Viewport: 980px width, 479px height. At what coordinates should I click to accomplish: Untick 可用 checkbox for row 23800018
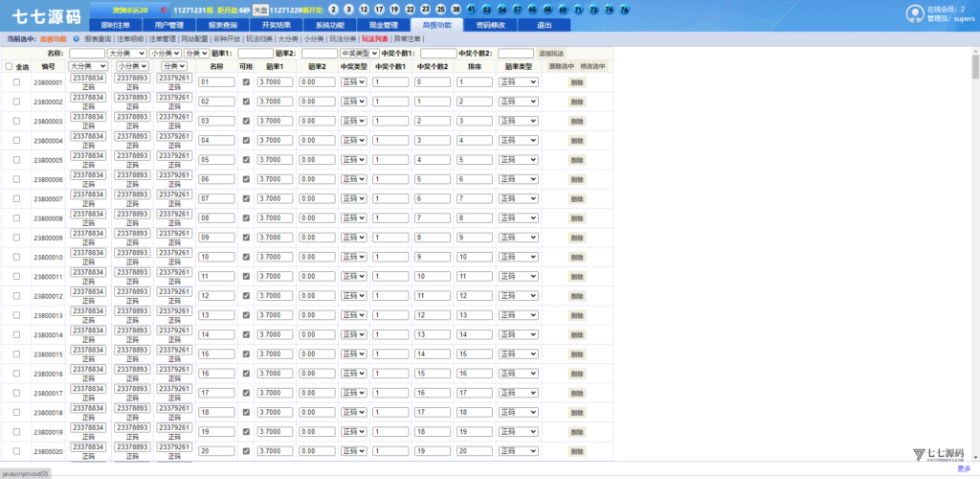(246, 412)
